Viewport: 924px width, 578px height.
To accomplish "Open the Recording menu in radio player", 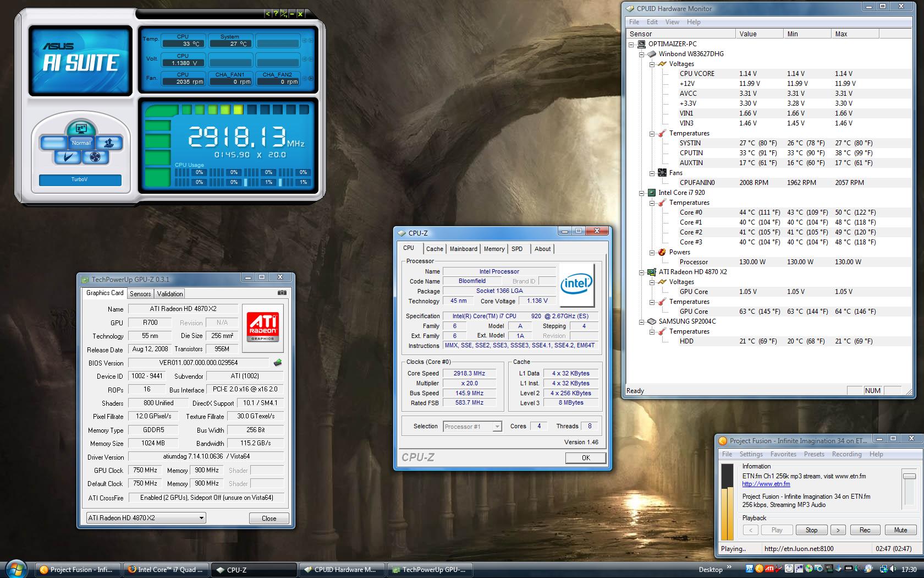I will pyautogui.click(x=846, y=454).
